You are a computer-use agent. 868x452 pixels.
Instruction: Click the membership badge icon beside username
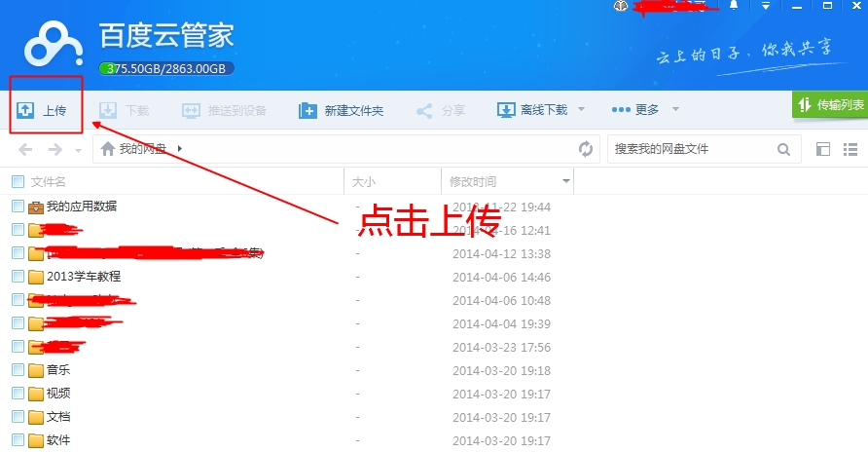pyautogui.click(x=621, y=6)
